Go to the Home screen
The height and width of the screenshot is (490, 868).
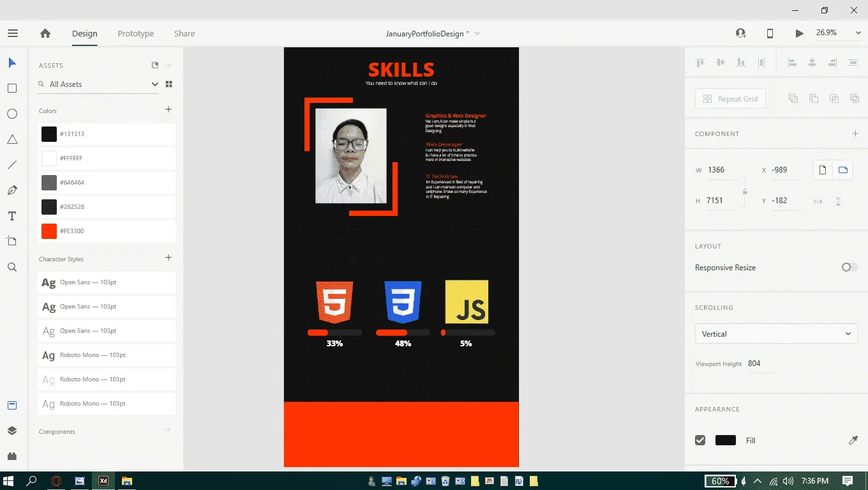tap(45, 33)
